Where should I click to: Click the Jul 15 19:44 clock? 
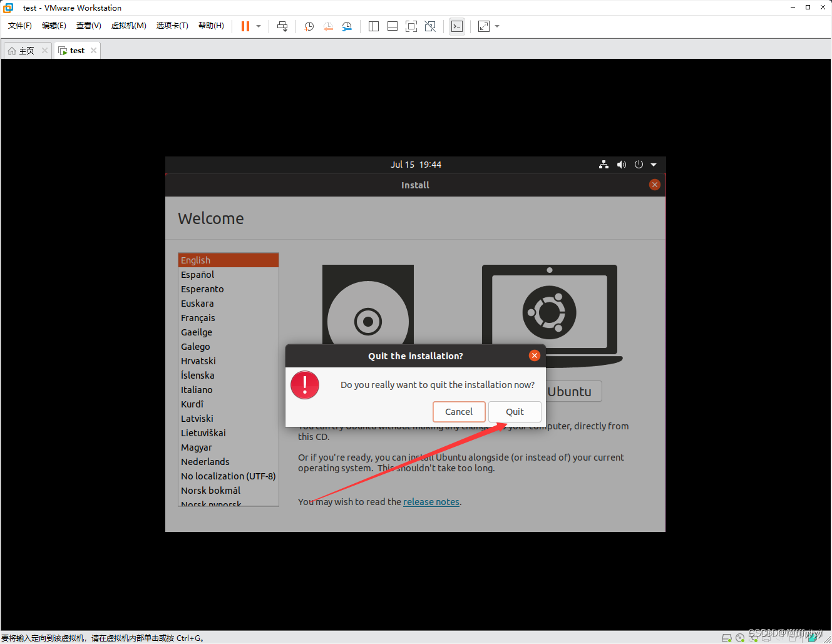[416, 165]
